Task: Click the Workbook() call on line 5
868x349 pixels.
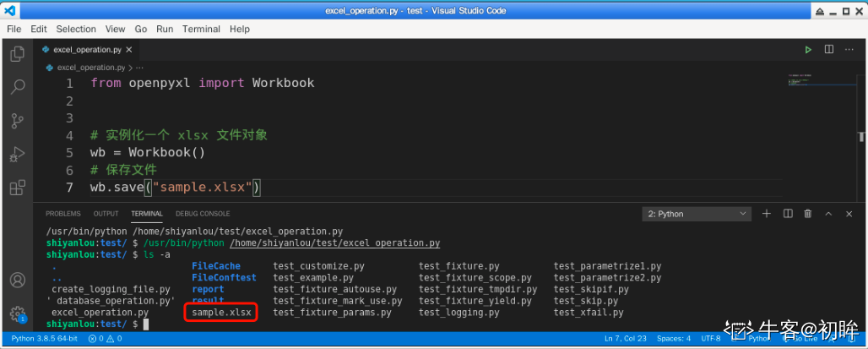Action: 166,152
